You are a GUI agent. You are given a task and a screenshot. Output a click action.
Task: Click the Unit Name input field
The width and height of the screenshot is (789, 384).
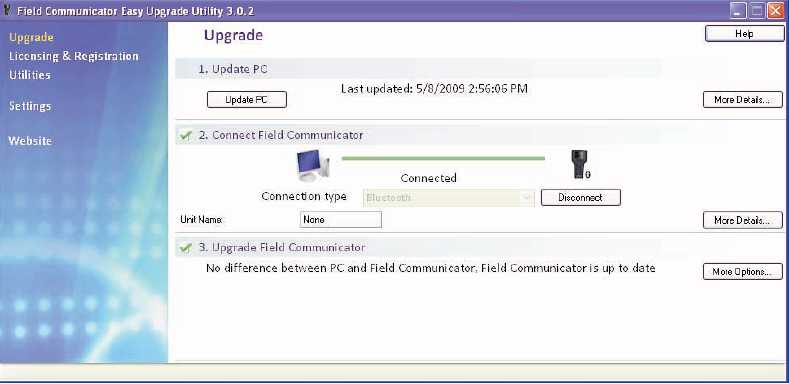[x=341, y=220]
